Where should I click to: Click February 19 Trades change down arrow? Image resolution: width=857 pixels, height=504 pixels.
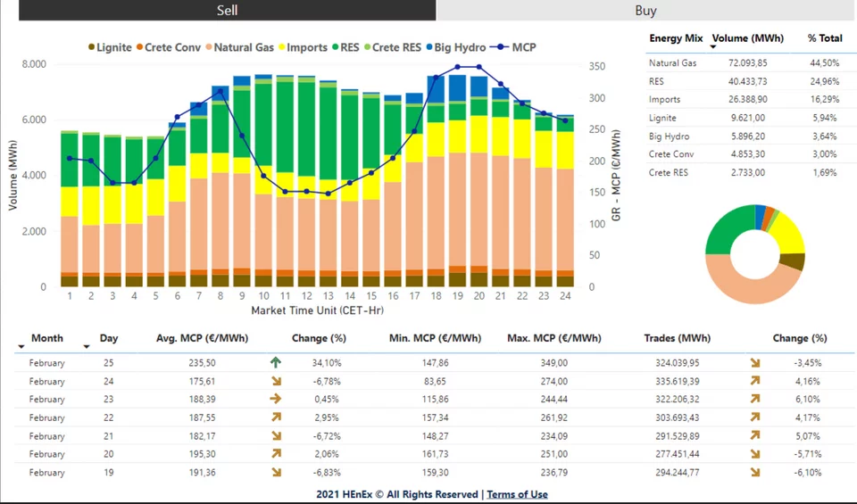tap(755, 473)
